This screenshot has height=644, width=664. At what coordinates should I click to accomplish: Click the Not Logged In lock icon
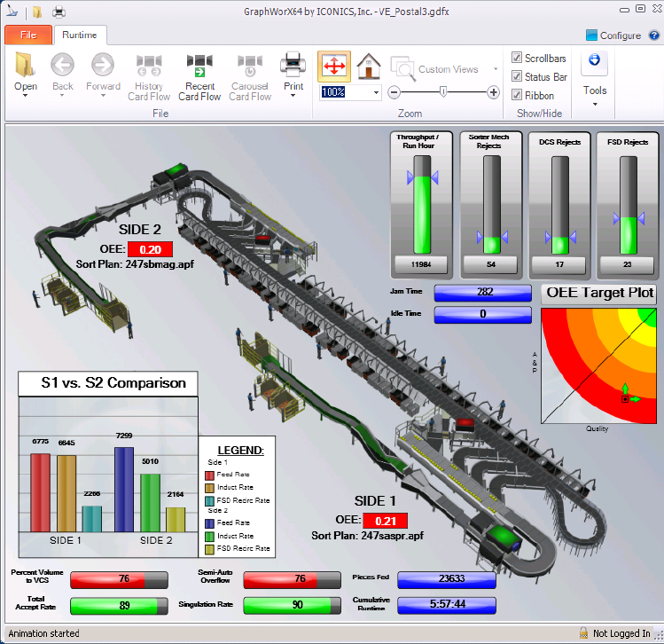point(583,633)
